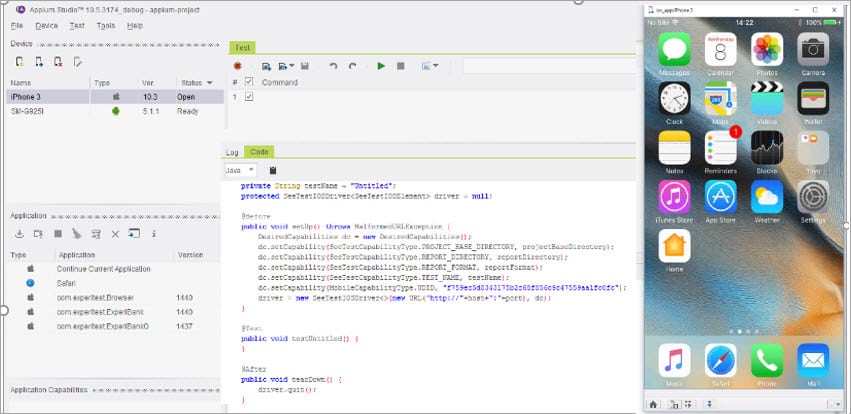Click the copy code clipboard icon
Screen dimensions: 851x414
273,171
